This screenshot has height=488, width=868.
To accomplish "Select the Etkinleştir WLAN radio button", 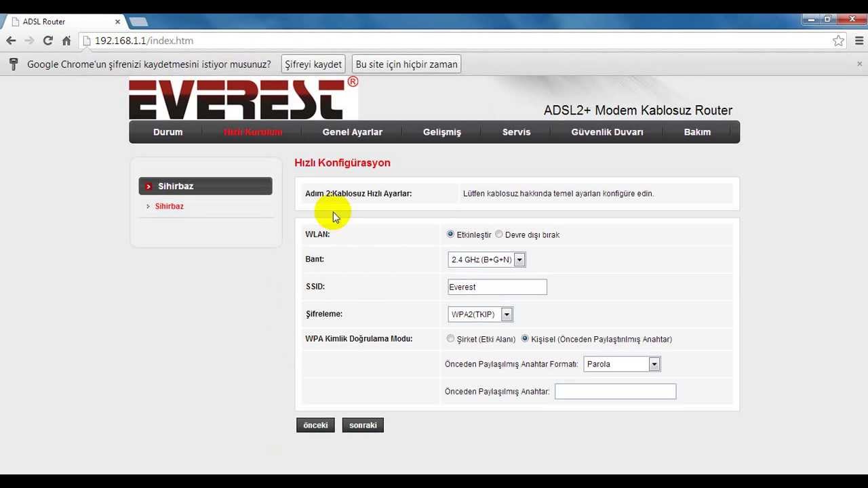I will click(x=450, y=234).
